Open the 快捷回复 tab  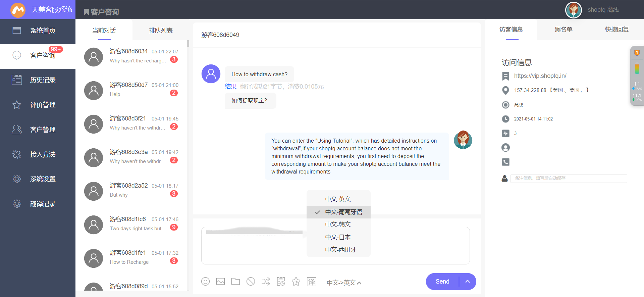pyautogui.click(x=616, y=30)
